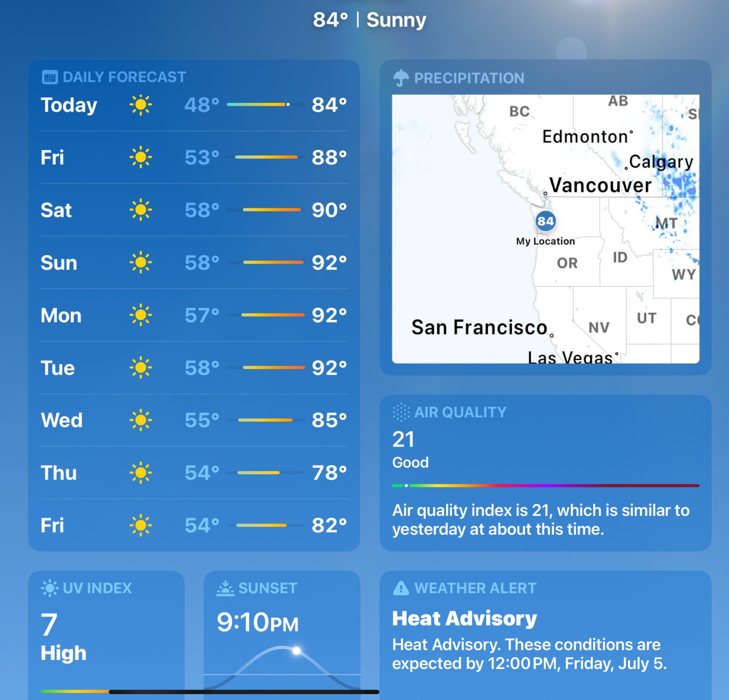
Task: Tap the Precipitation umbrella icon
Action: point(401,78)
